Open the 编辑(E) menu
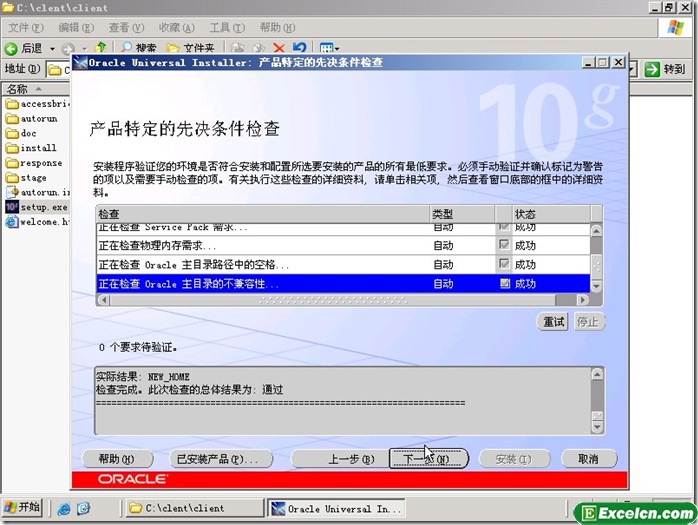698x525 pixels. pyautogui.click(x=76, y=28)
